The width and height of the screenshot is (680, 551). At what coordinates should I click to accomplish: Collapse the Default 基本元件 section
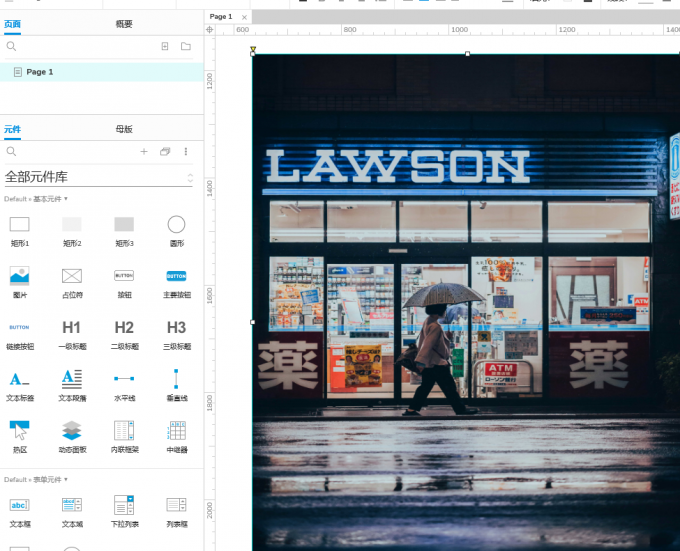coord(36,199)
